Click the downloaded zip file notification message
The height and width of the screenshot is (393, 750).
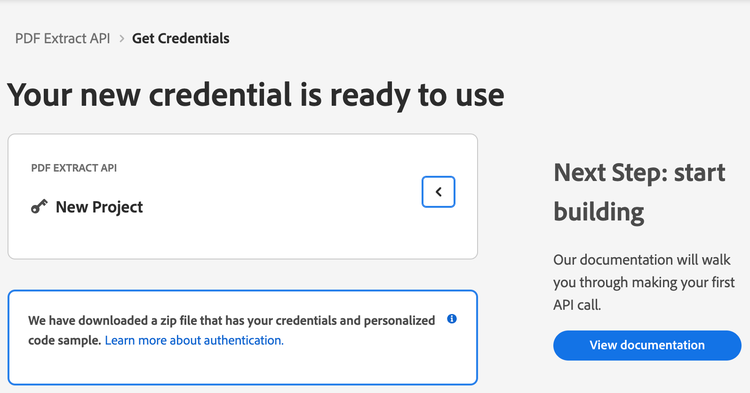232,330
